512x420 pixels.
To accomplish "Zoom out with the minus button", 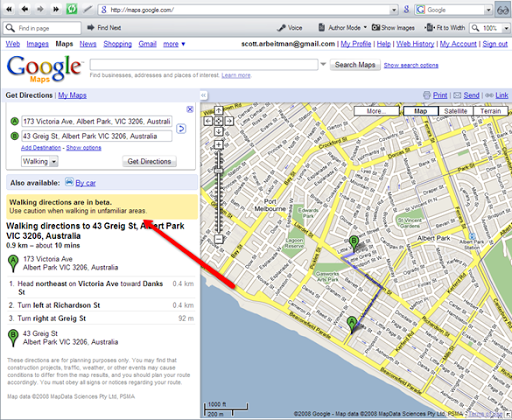I will (218, 239).
